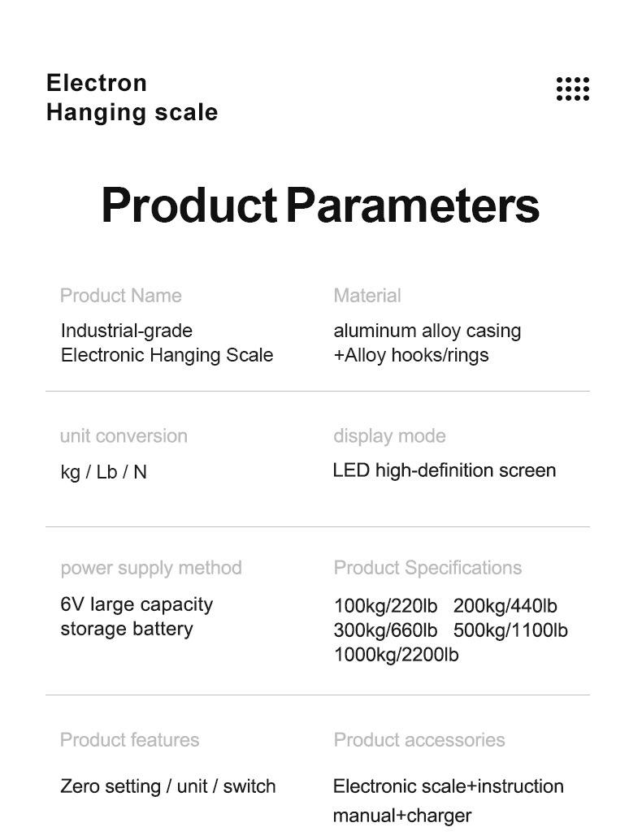The height and width of the screenshot is (840, 642).
Task: Click "6V large capacity storage battery" text
Action: [137, 617]
